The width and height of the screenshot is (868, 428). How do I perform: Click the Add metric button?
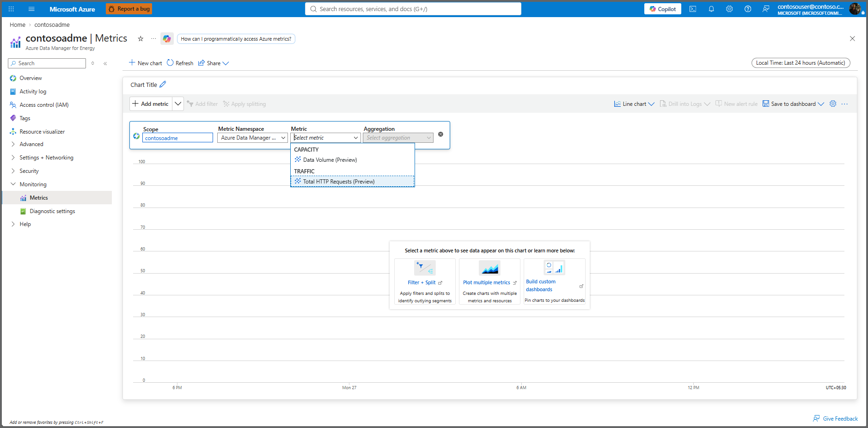(151, 104)
